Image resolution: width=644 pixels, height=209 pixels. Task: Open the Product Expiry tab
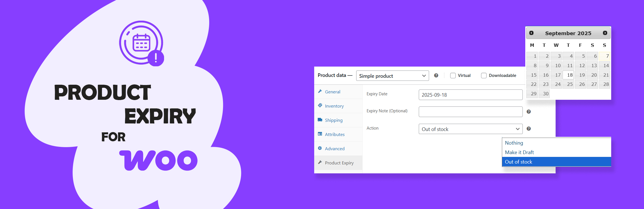(x=338, y=163)
